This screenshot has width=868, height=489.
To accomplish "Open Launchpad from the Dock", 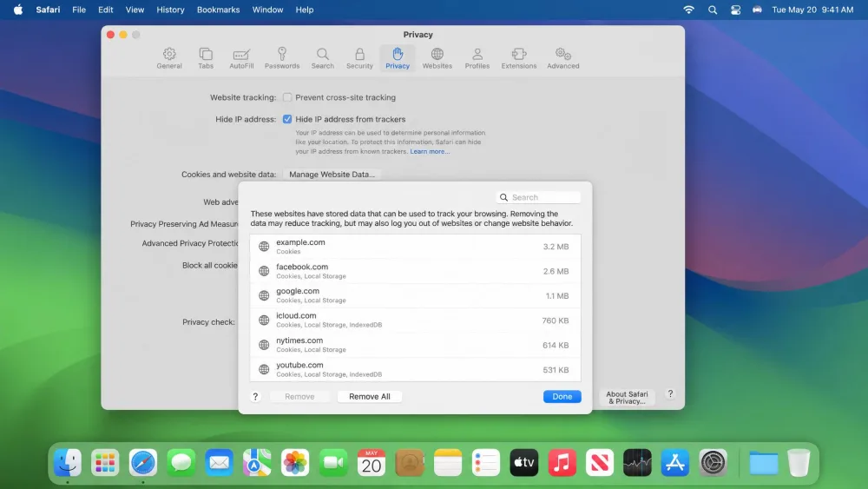I will (x=105, y=462).
